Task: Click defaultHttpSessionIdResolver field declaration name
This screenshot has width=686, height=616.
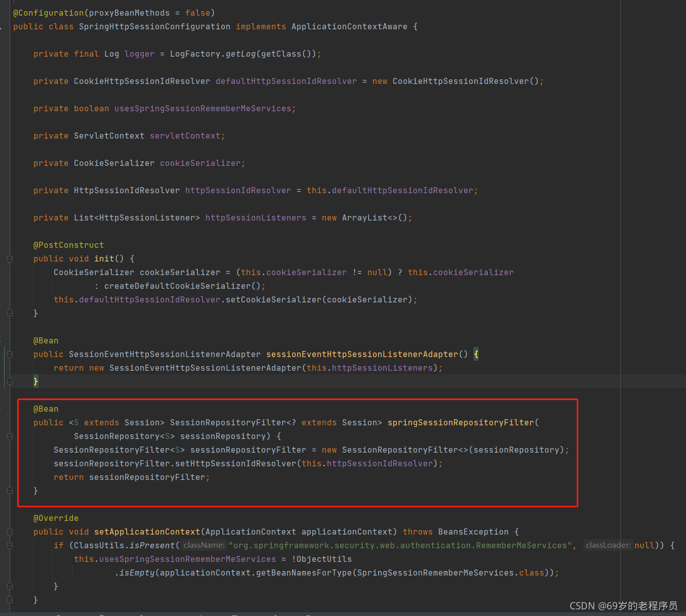Action: (x=286, y=81)
